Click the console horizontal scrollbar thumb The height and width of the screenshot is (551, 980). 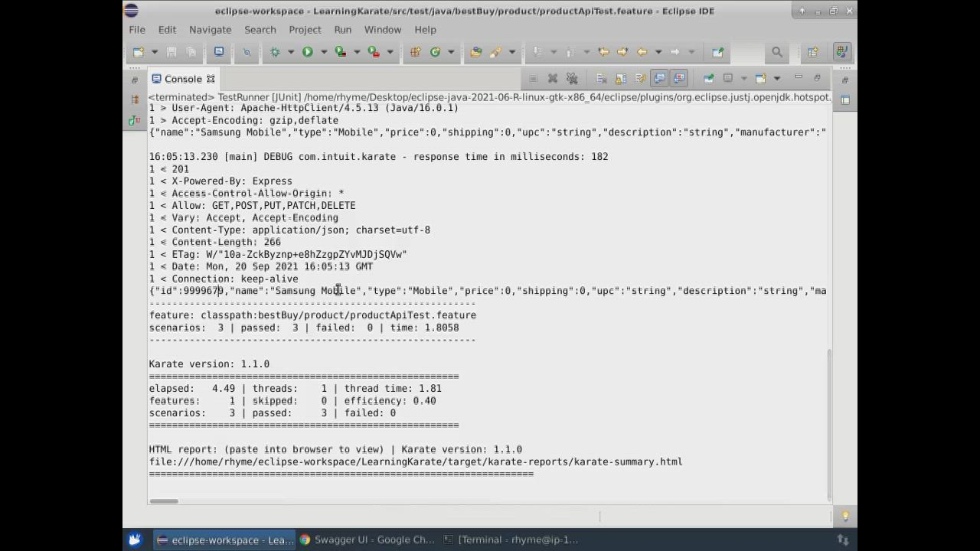(164, 501)
